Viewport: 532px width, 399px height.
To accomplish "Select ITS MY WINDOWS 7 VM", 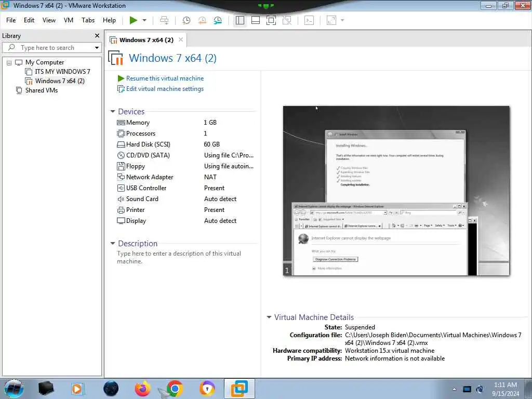I will pos(62,72).
